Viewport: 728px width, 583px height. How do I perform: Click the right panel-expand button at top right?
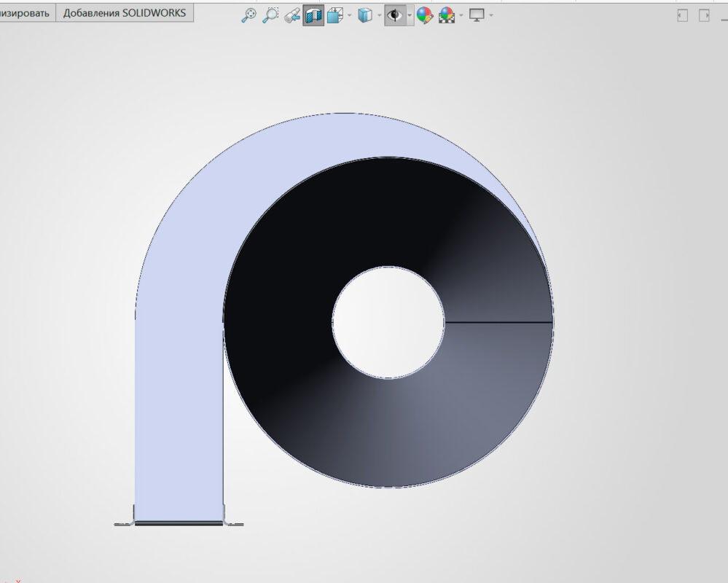(x=704, y=15)
